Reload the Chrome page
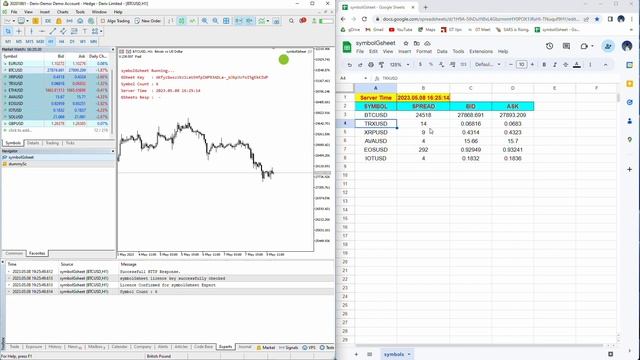Screen dimensions: 640x360 pyautogui.click(x=364, y=19)
